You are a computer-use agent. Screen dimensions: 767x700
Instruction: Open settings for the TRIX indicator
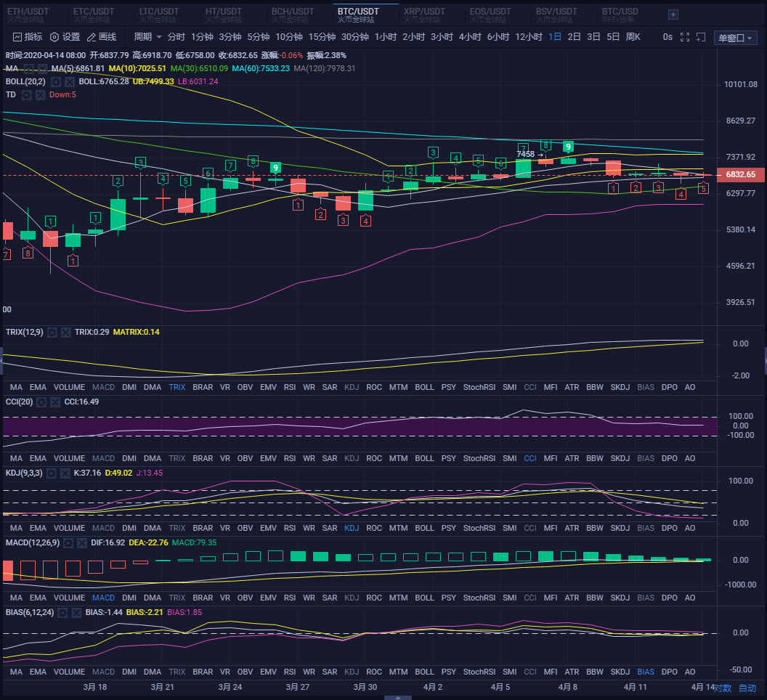(x=52, y=332)
